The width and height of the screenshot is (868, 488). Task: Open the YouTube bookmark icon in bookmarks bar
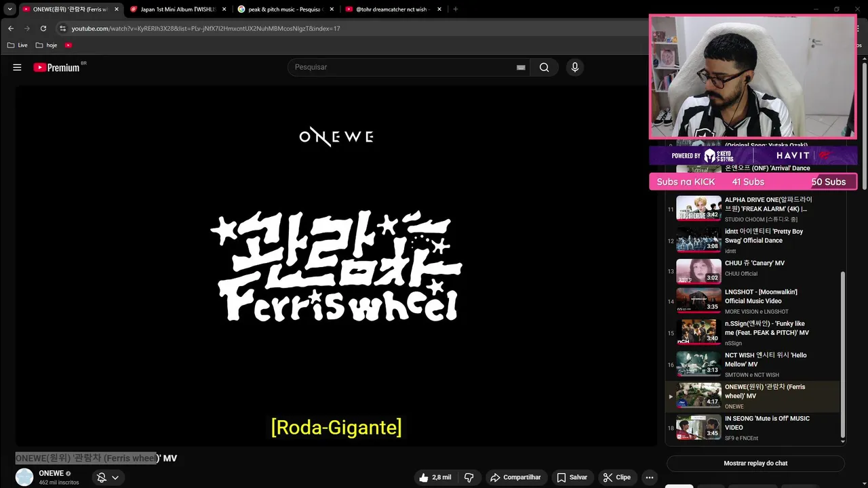(x=68, y=45)
